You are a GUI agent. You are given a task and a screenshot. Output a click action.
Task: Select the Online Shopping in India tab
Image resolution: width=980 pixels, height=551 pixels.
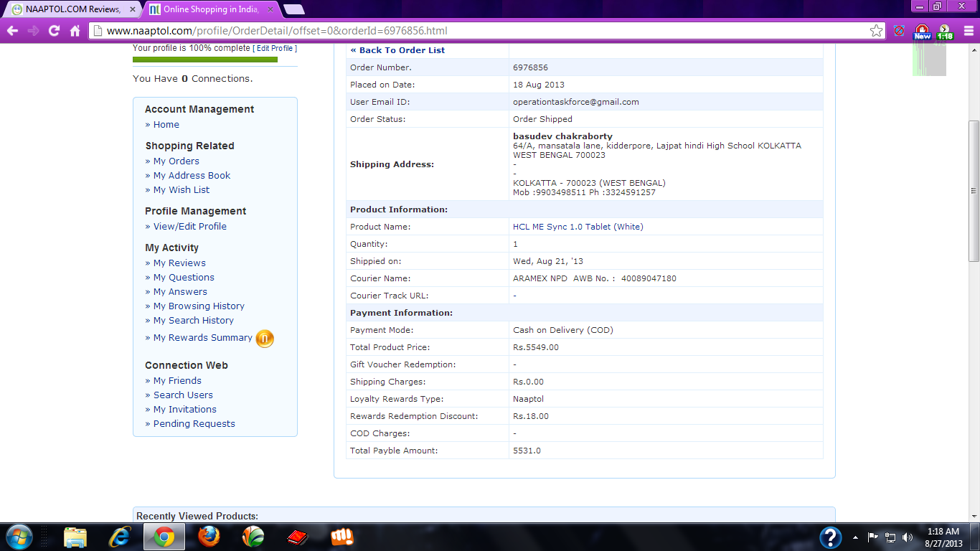(x=210, y=9)
